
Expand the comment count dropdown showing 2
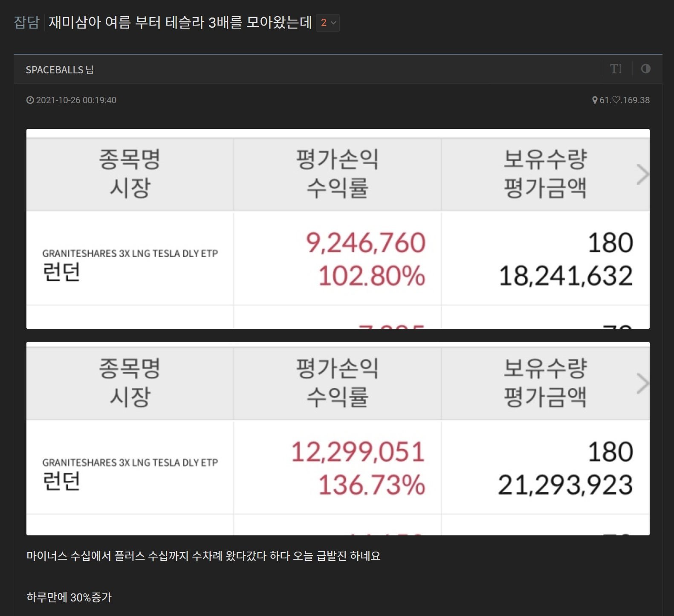(x=328, y=23)
